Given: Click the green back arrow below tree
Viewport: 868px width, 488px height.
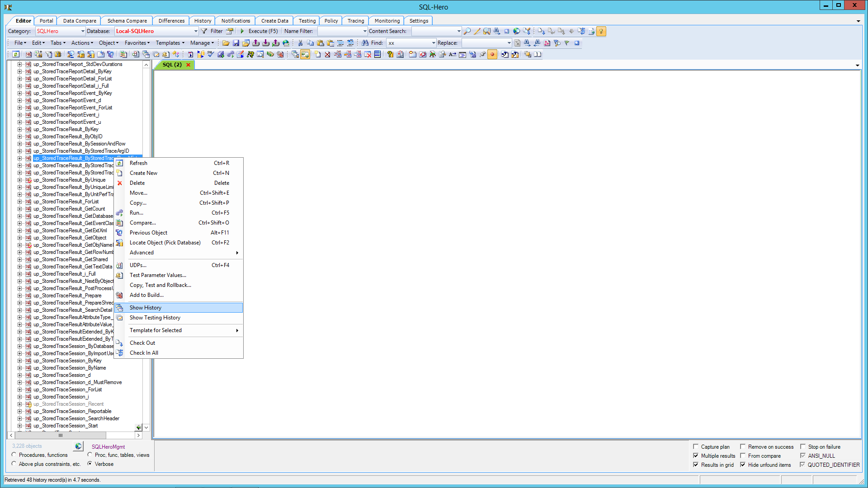Looking at the screenshot, I should (x=138, y=427).
